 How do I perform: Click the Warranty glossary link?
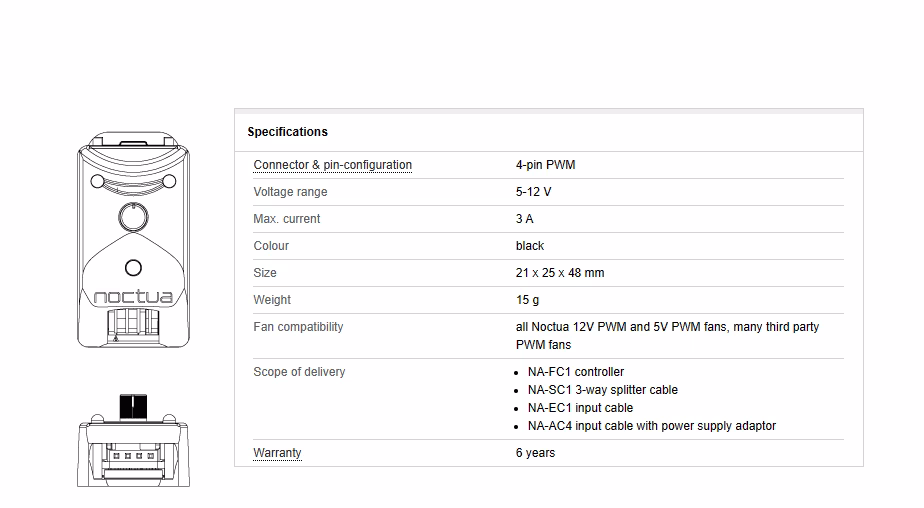click(x=277, y=453)
